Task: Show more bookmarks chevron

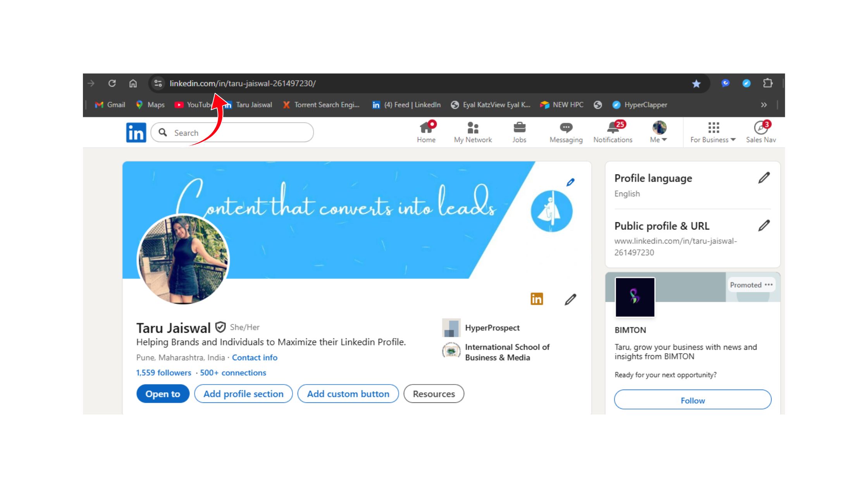Action: (764, 105)
